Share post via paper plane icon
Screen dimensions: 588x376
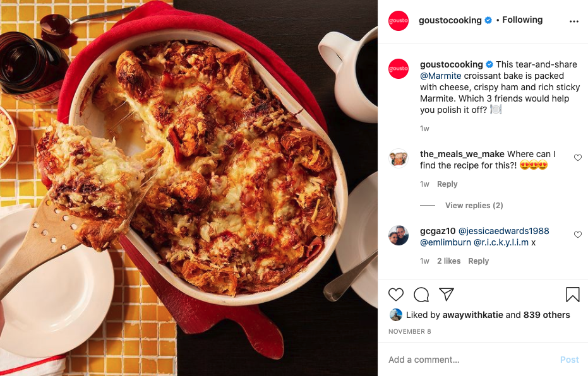[447, 295]
